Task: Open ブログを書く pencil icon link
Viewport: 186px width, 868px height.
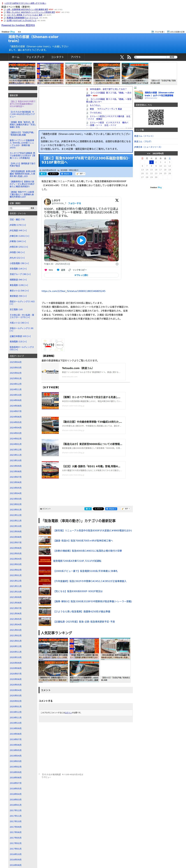Action: coord(158,32)
